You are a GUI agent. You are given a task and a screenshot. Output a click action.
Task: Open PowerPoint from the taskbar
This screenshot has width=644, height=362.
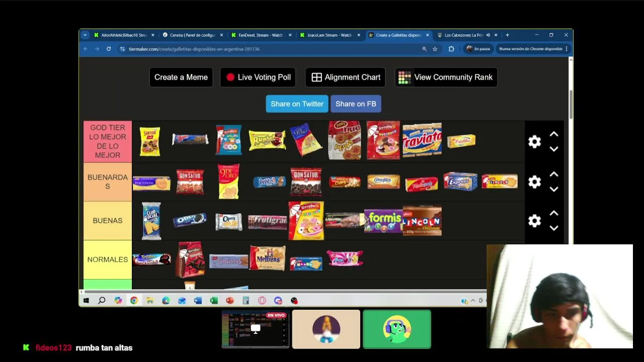point(230,301)
